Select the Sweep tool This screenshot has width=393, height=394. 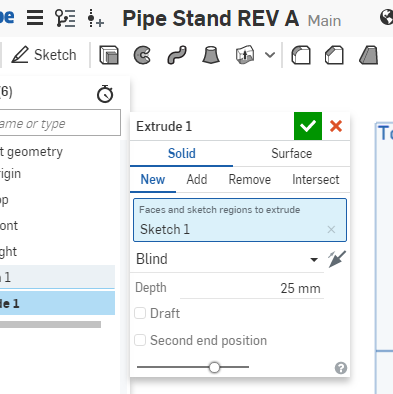tap(177, 55)
